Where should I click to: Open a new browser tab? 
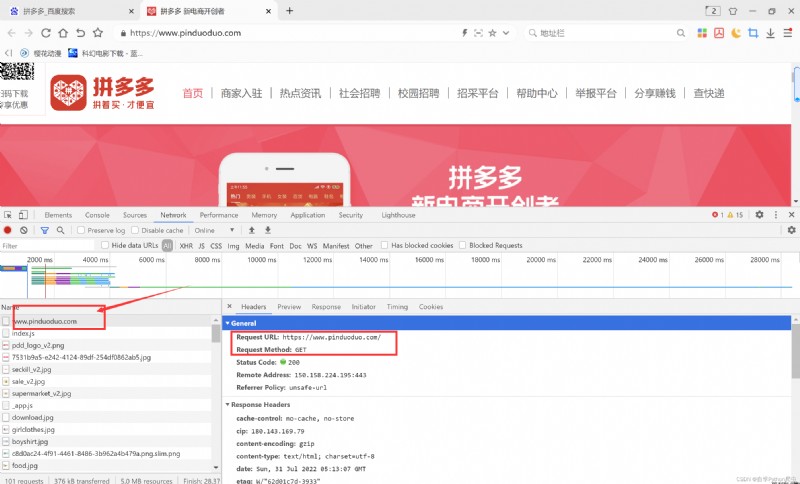click(289, 11)
